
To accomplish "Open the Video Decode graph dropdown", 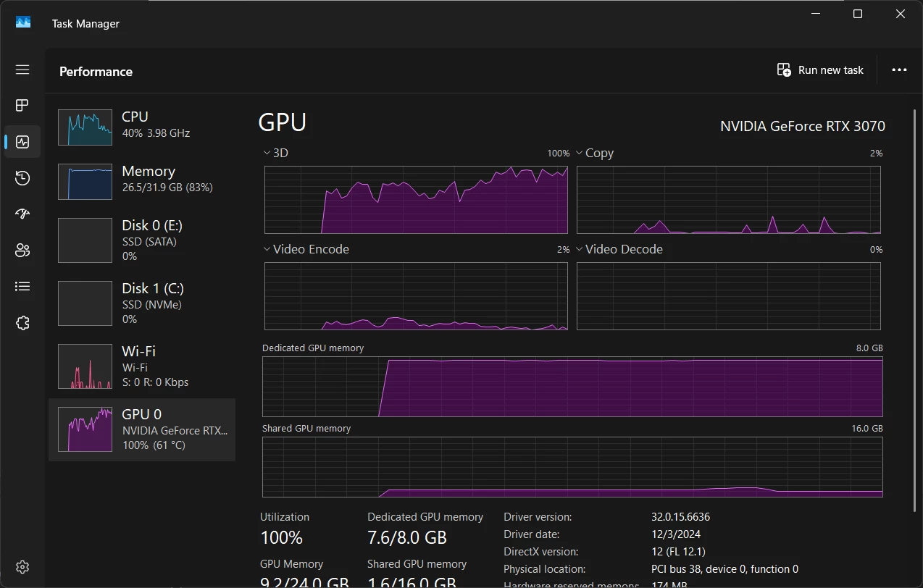I will coord(579,249).
